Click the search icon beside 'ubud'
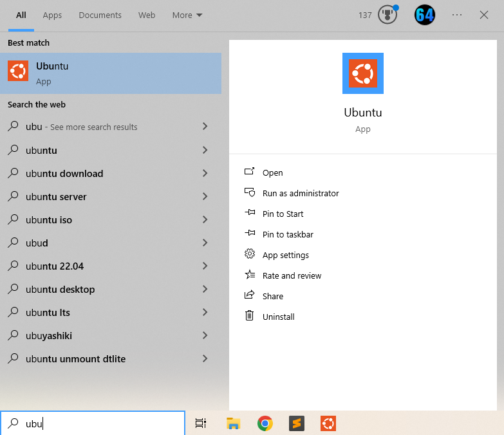 click(13, 242)
